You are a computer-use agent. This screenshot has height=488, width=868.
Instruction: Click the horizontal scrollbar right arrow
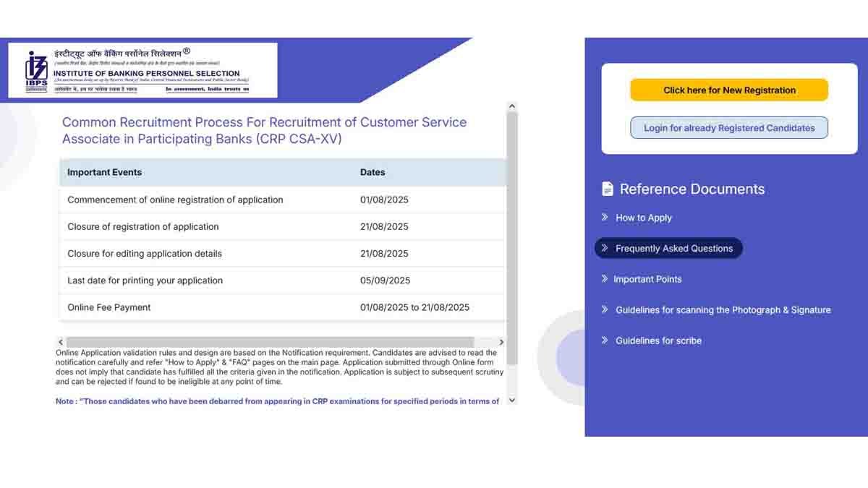(x=501, y=342)
